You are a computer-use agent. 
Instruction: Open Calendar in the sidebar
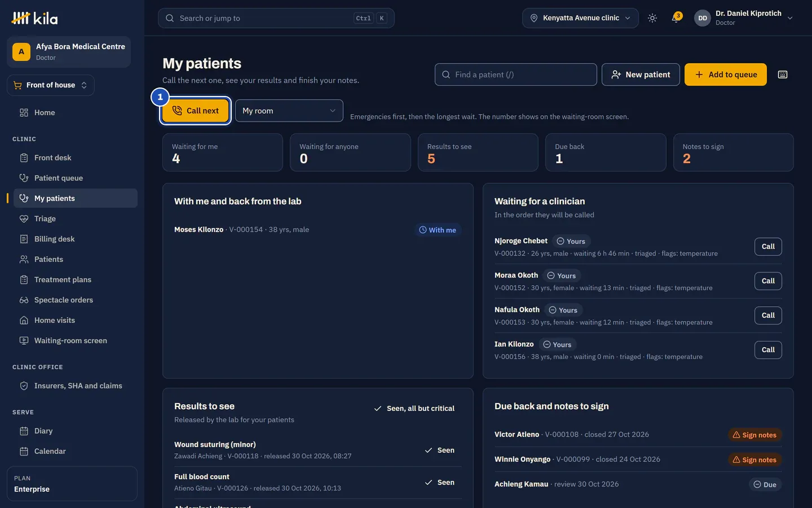pos(76,451)
